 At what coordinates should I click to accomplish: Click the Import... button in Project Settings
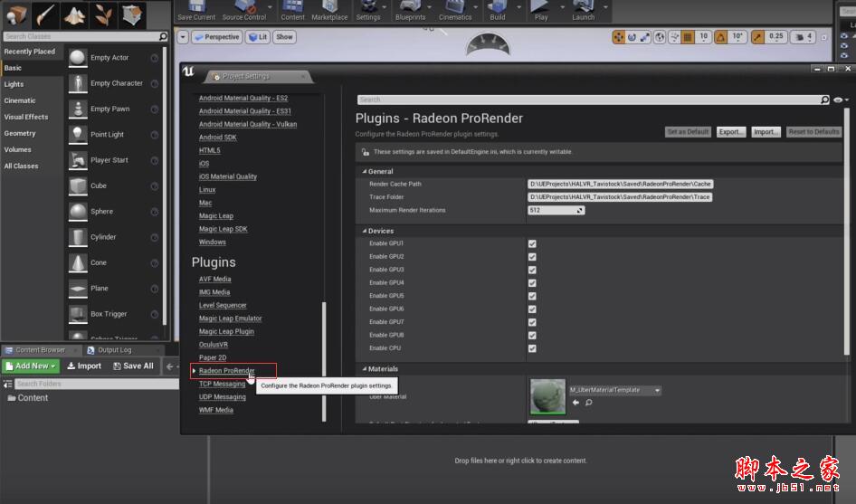point(766,131)
